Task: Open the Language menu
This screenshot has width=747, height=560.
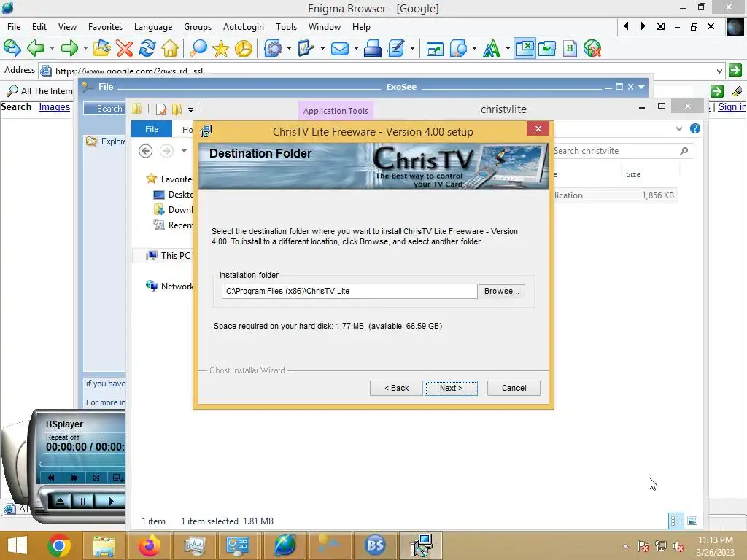Action: (153, 27)
